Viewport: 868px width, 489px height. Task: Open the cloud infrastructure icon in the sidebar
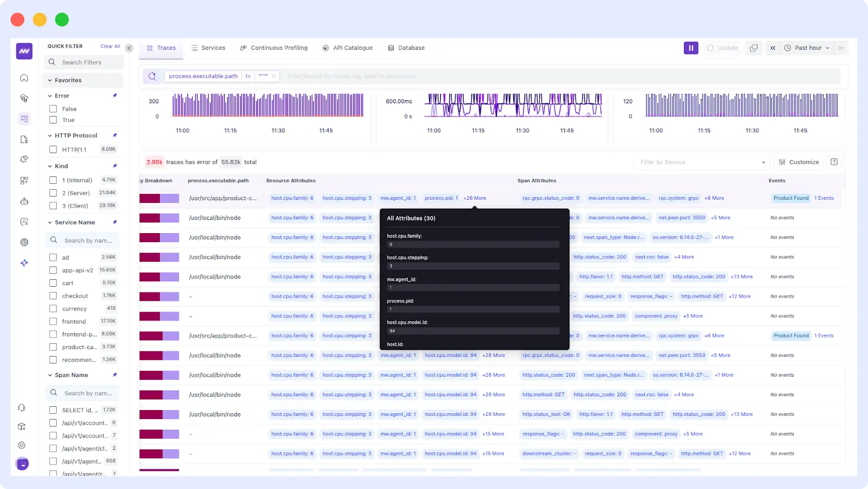pos(24,98)
